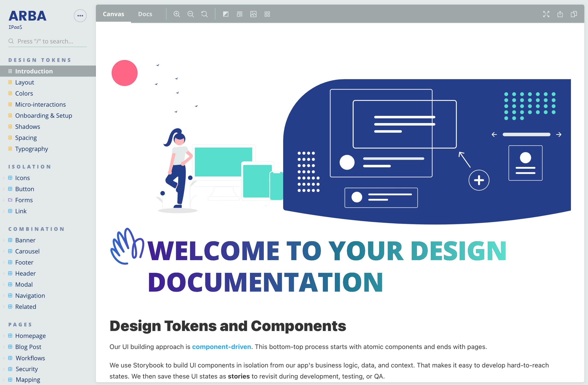Copy canvas link icon
Viewport: 588px width, 385px height.
click(574, 14)
